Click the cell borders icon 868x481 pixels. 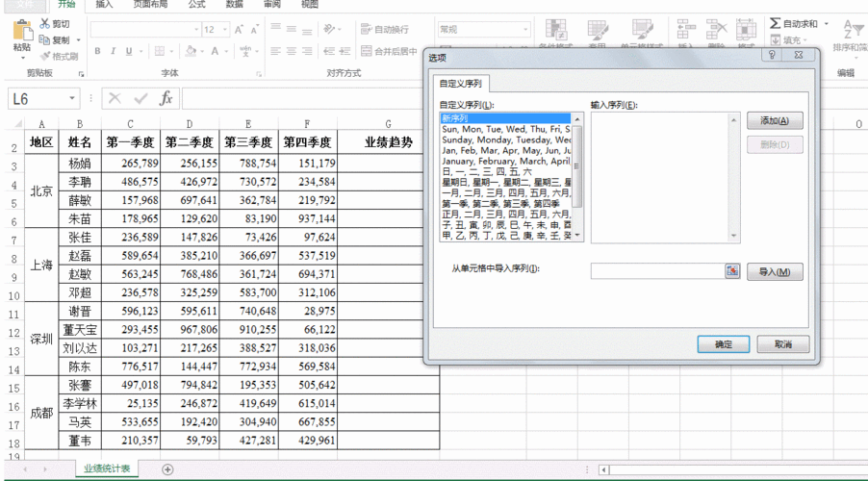click(x=160, y=52)
